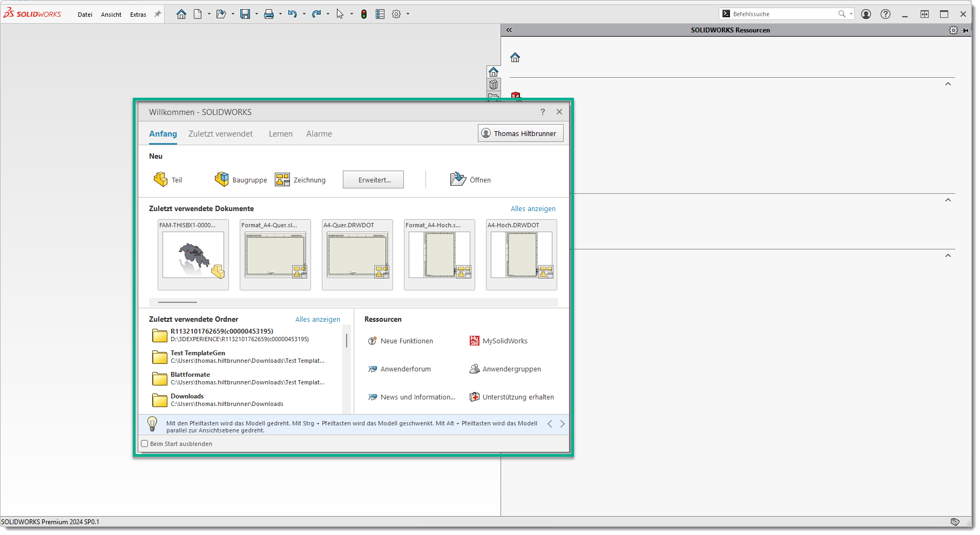Click the Undo arrow icon

pos(292,15)
